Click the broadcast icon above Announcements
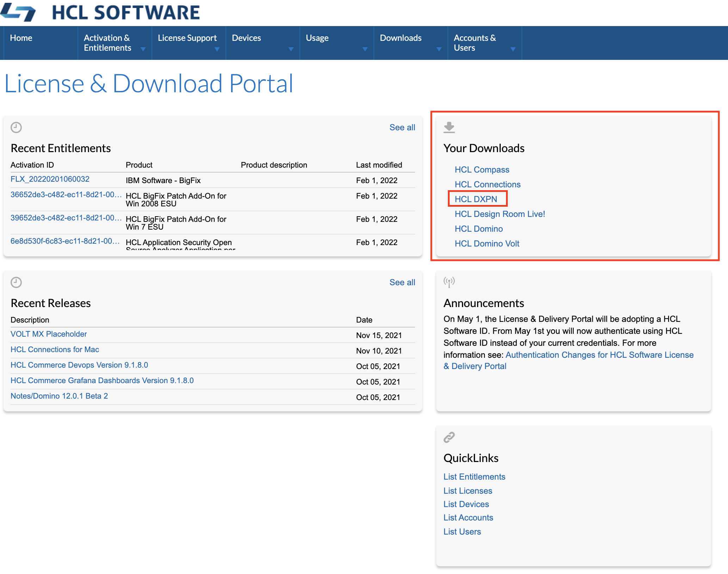 tap(449, 282)
